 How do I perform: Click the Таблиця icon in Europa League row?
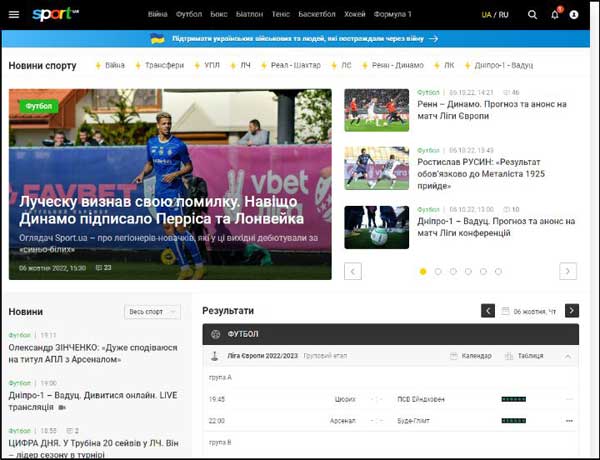point(509,356)
